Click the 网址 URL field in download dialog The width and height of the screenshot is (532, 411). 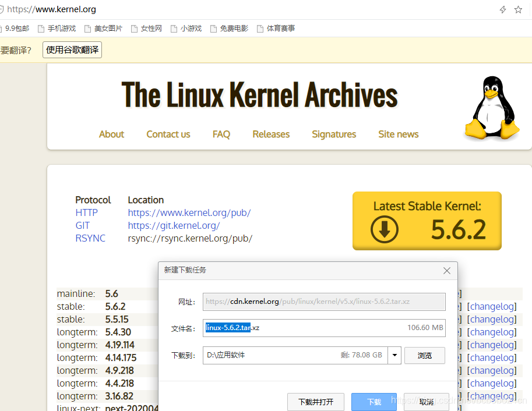click(324, 302)
